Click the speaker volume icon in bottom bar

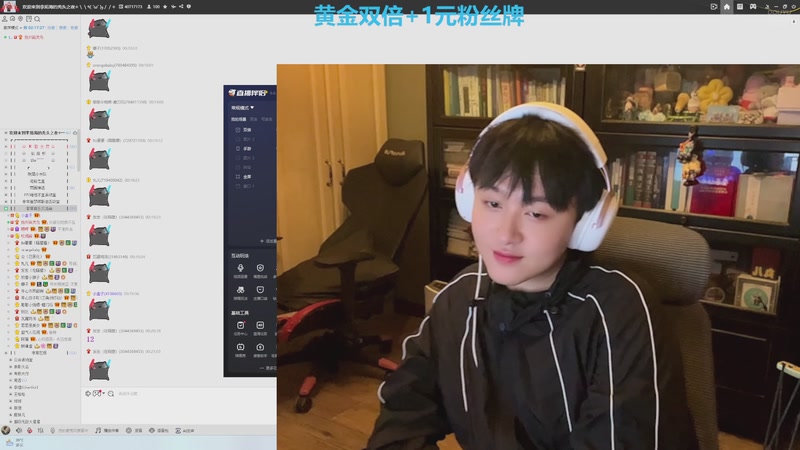tap(19, 431)
